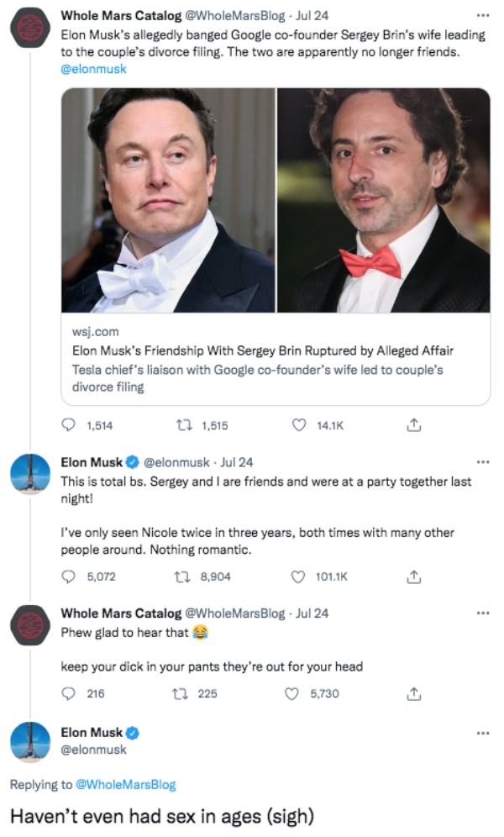
Task: Share the 'Phew glad to hear that' tweet
Action: (x=412, y=693)
